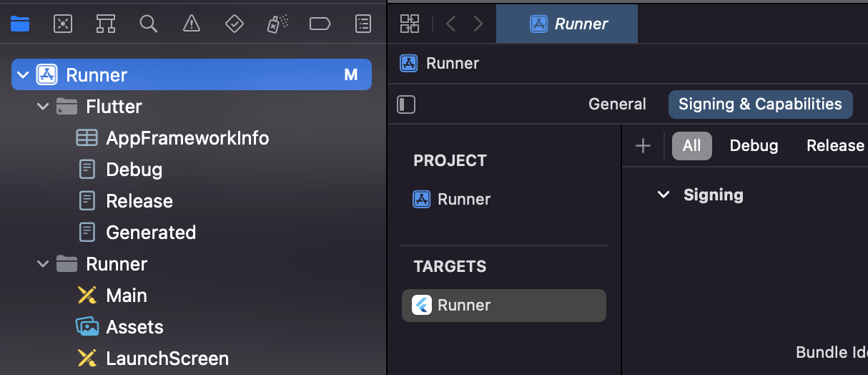Select the Runner folder in navigator
The height and width of the screenshot is (375, 868).
pyautogui.click(x=117, y=264)
